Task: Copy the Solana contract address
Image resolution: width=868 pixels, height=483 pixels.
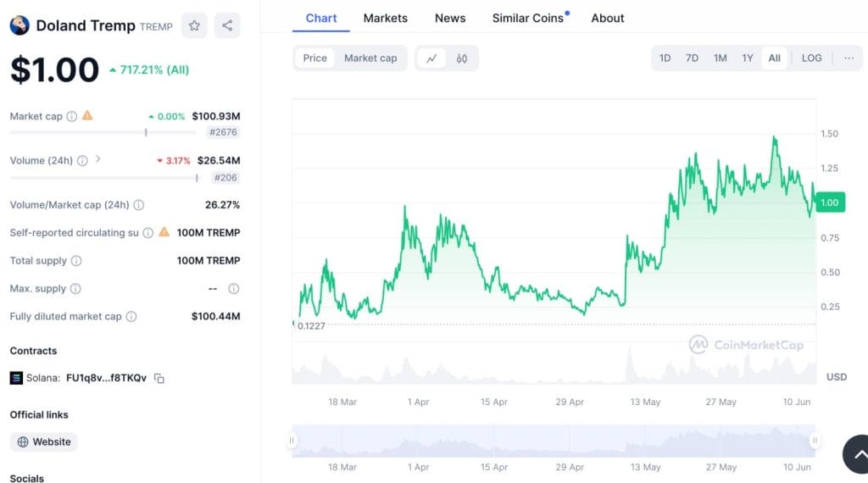Action: (159, 378)
